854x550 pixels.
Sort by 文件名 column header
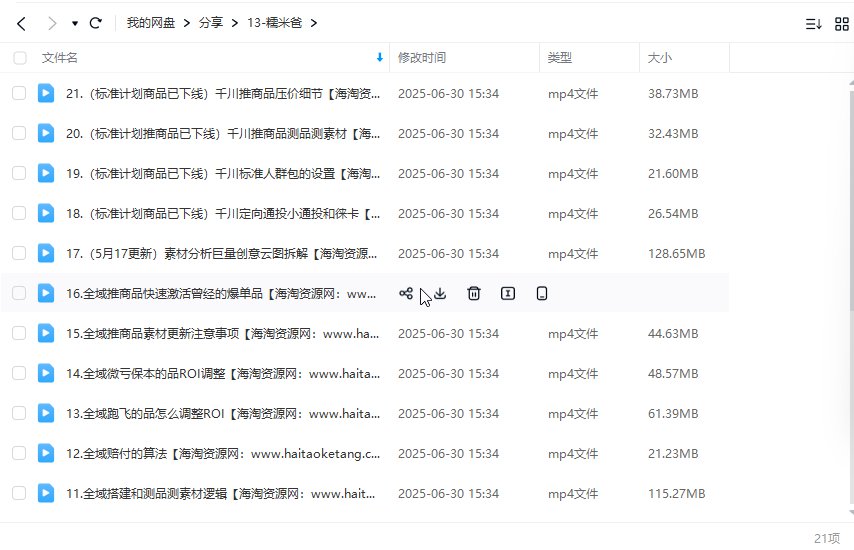pyautogui.click(x=59, y=58)
